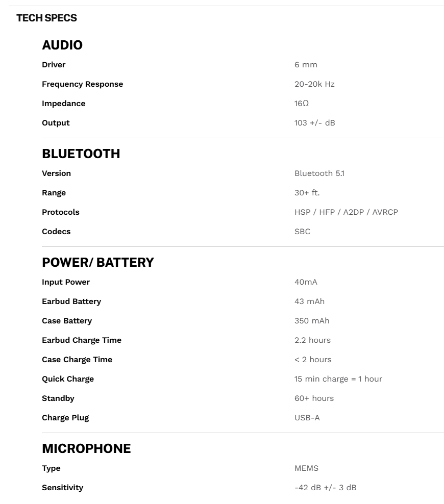Click the SBC codec value
The height and width of the screenshot is (504, 444).
click(302, 232)
